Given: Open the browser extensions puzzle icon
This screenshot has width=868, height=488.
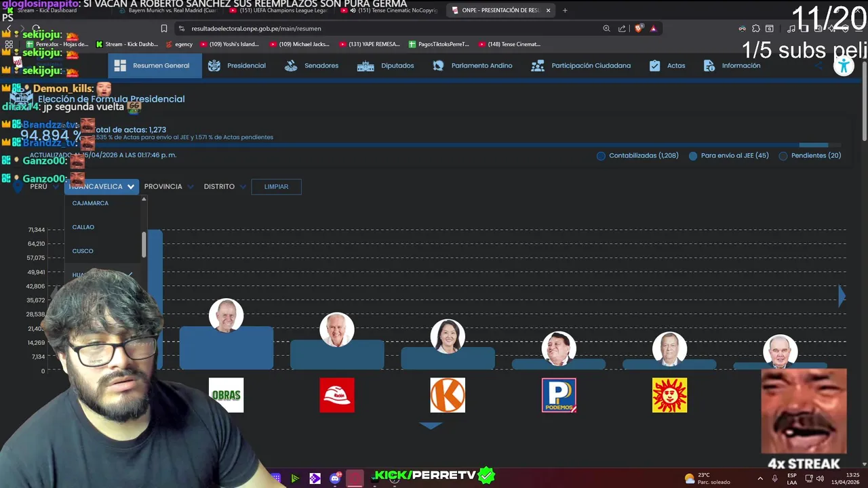Looking at the screenshot, I should point(756,28).
